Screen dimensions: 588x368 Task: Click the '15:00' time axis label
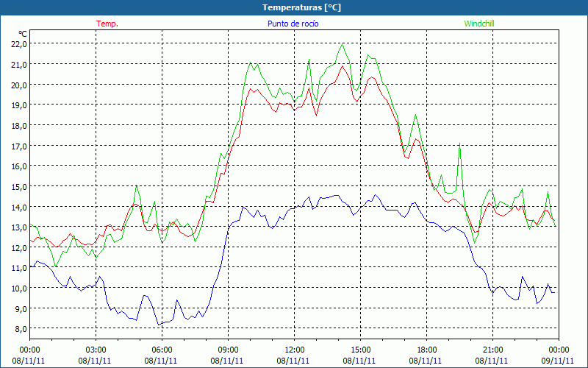pyautogui.click(x=360, y=350)
